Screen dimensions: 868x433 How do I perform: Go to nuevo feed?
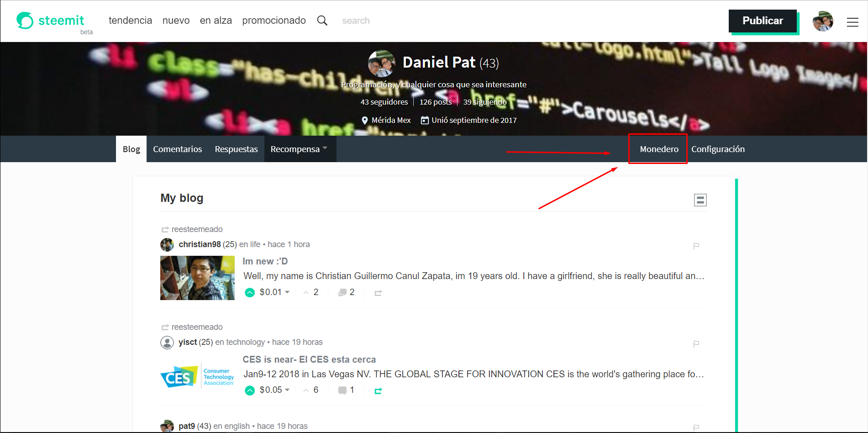pos(176,21)
